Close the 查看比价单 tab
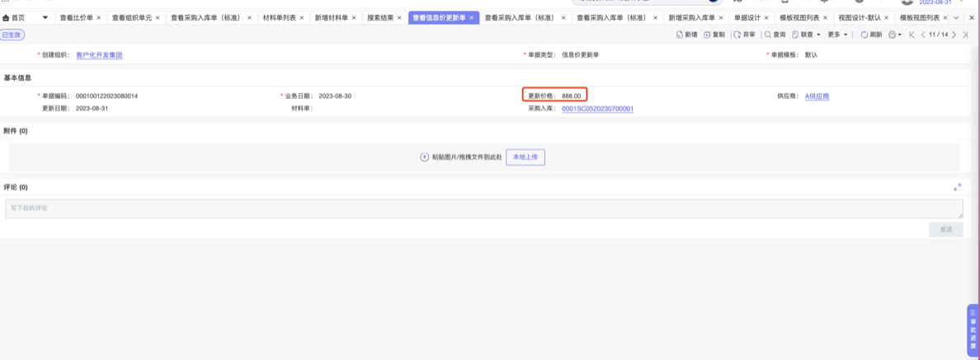 point(99,17)
